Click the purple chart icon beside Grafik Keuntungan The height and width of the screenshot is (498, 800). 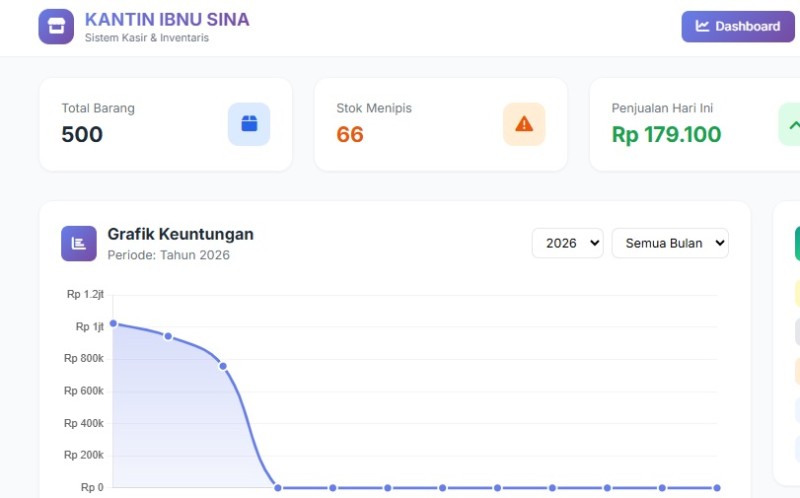(x=79, y=243)
